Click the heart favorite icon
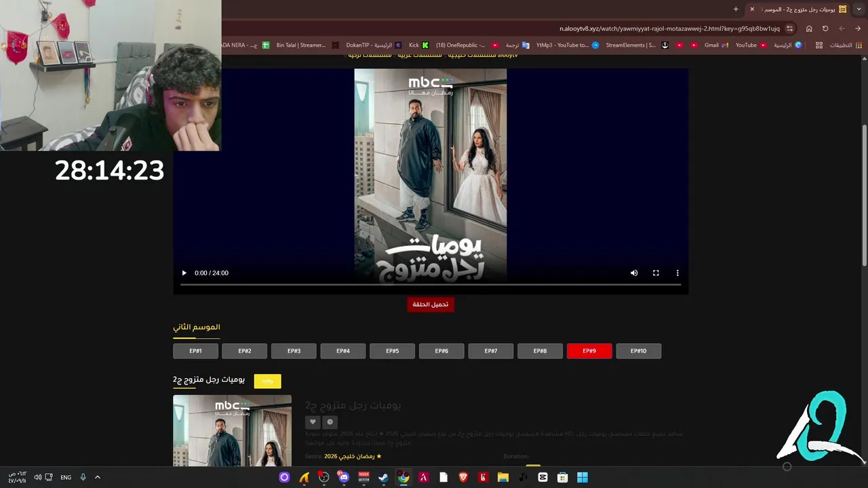The width and height of the screenshot is (868, 488). pos(313,422)
